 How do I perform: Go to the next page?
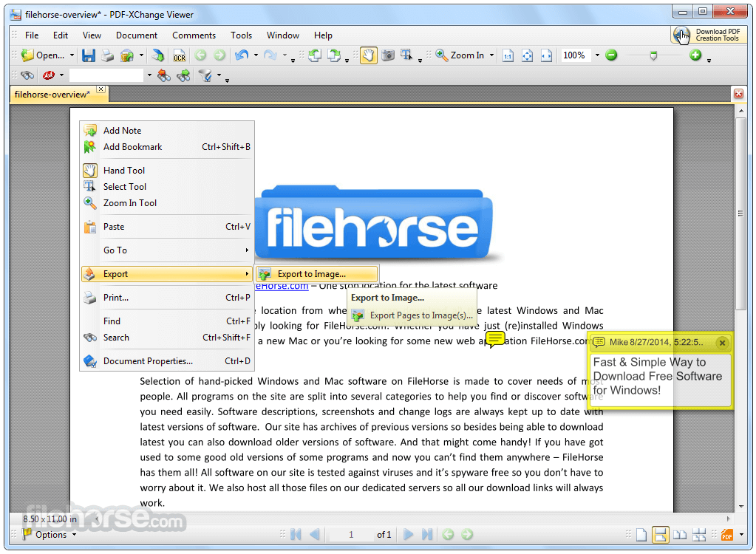pos(408,534)
